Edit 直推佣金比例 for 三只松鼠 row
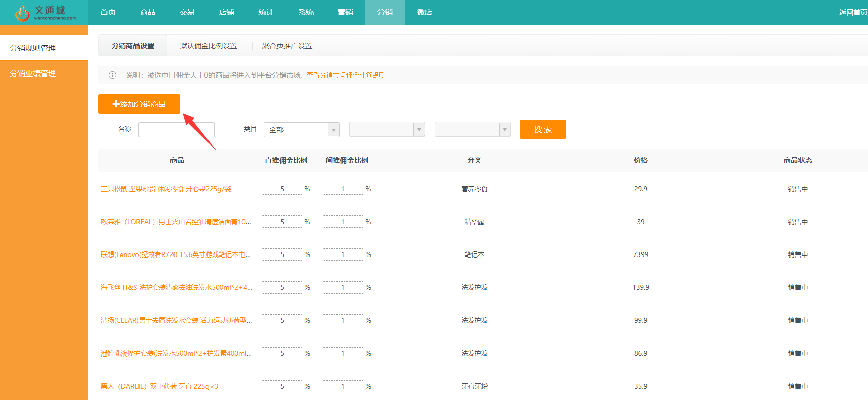 click(282, 189)
